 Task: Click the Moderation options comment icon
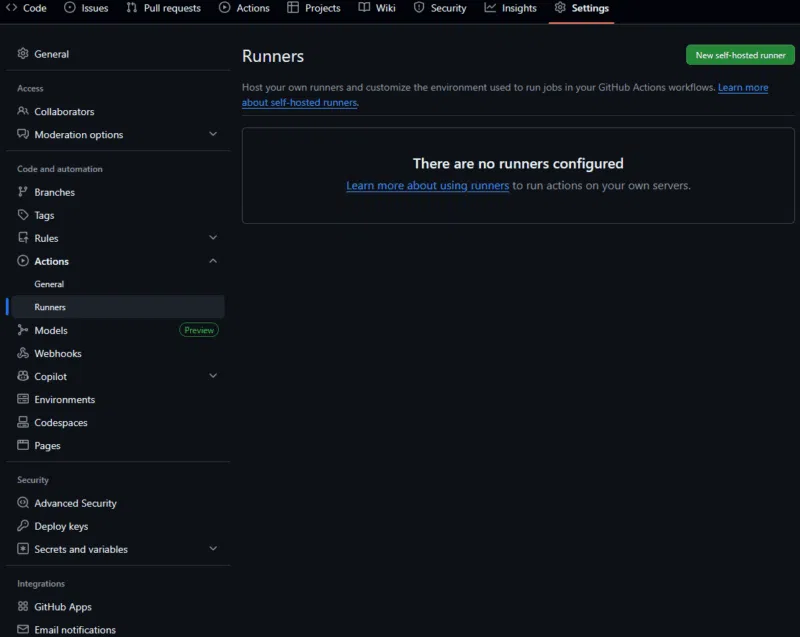[x=23, y=134]
